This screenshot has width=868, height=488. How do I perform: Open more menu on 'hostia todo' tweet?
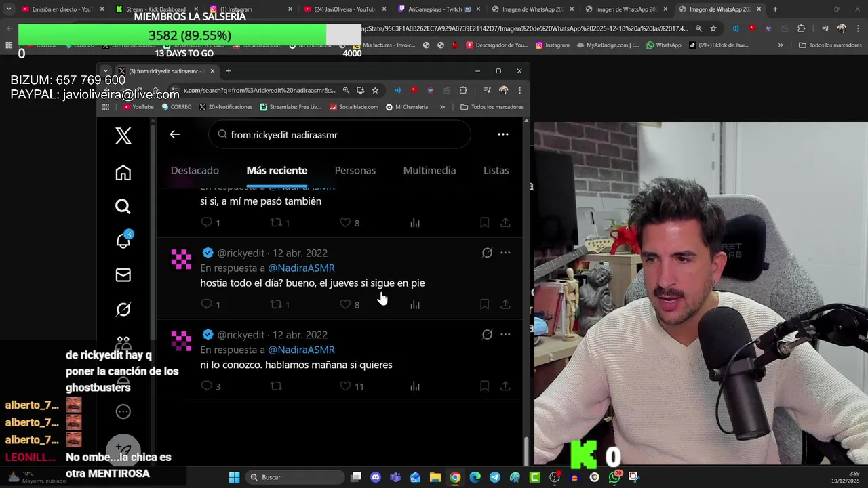coord(505,253)
